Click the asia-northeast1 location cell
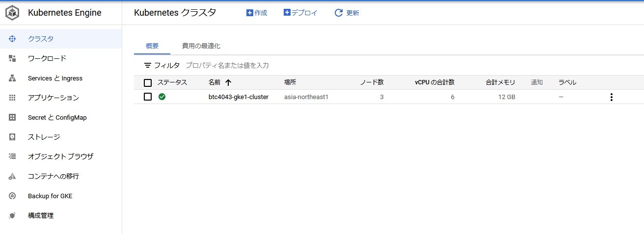The width and height of the screenshot is (644, 234). point(306,97)
